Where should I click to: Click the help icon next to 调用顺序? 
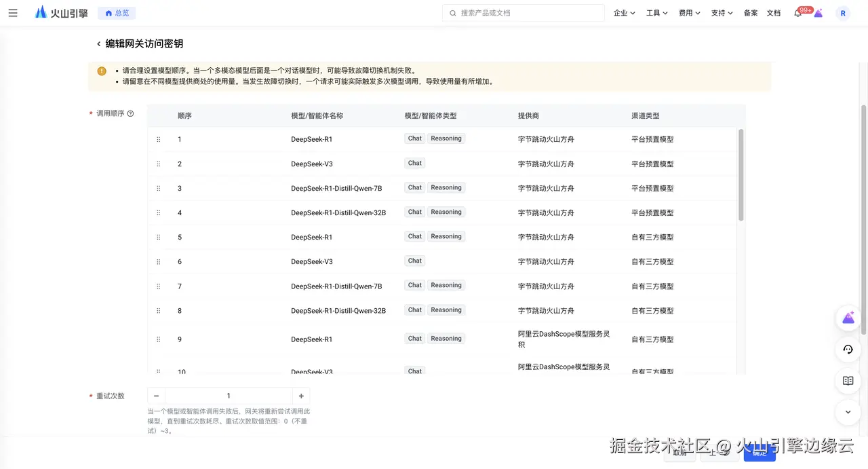pyautogui.click(x=131, y=114)
